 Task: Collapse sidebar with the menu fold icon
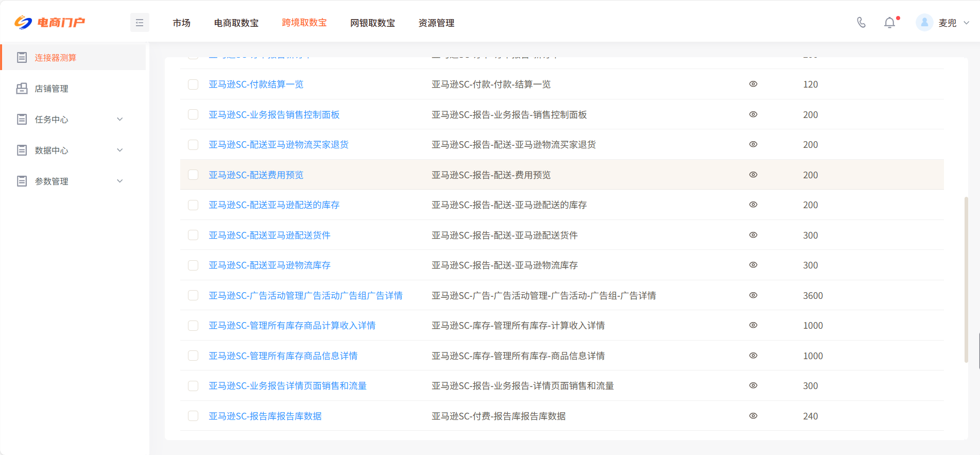pyautogui.click(x=140, y=23)
